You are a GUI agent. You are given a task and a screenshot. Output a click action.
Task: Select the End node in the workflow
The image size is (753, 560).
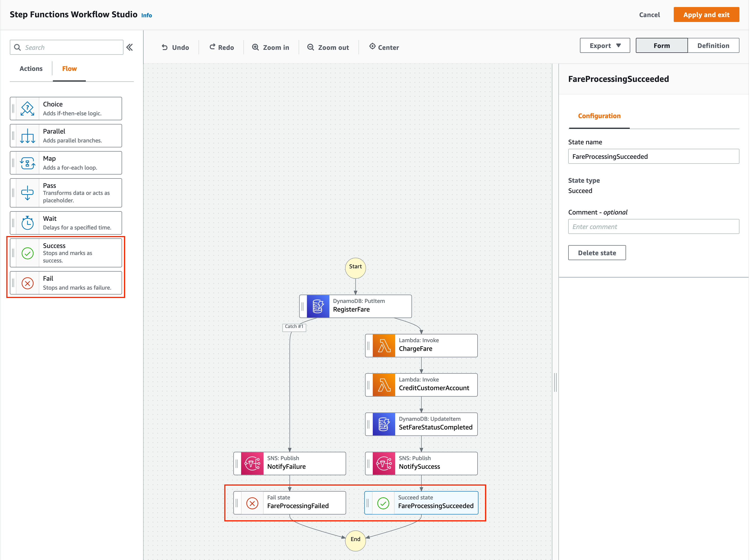click(355, 540)
